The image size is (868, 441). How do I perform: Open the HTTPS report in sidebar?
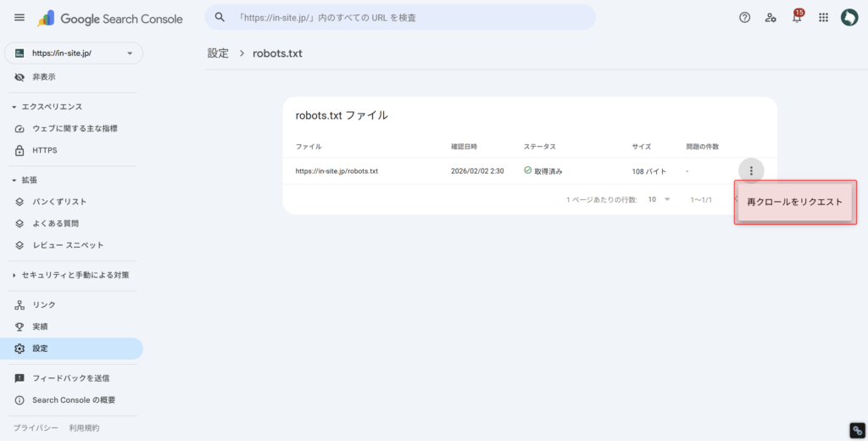[44, 151]
